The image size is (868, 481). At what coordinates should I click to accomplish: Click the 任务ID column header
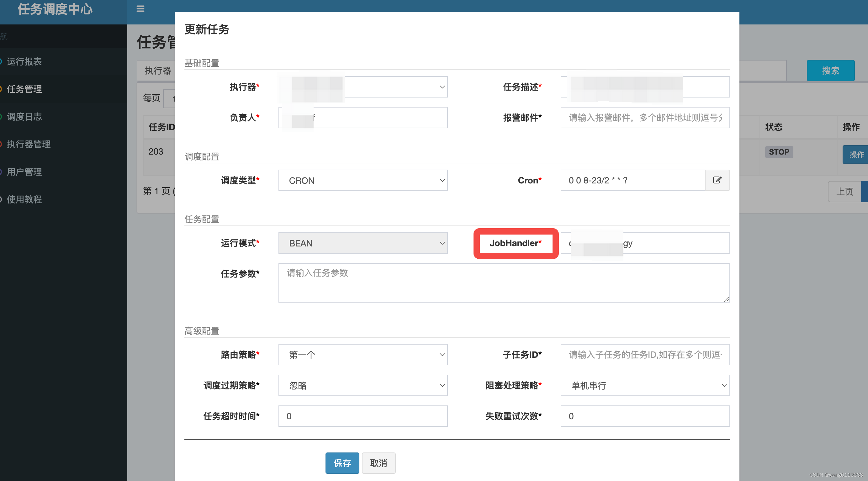162,127
